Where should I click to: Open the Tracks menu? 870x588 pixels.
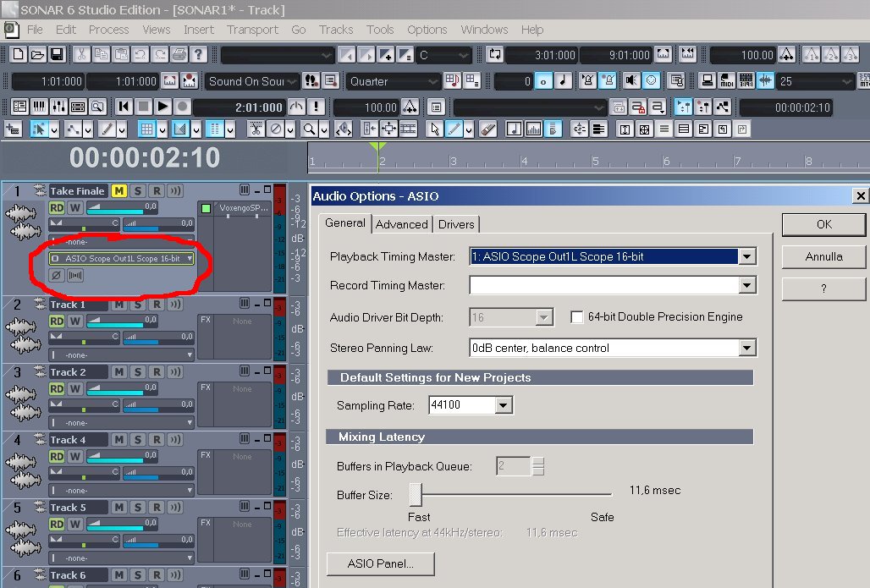(x=336, y=30)
